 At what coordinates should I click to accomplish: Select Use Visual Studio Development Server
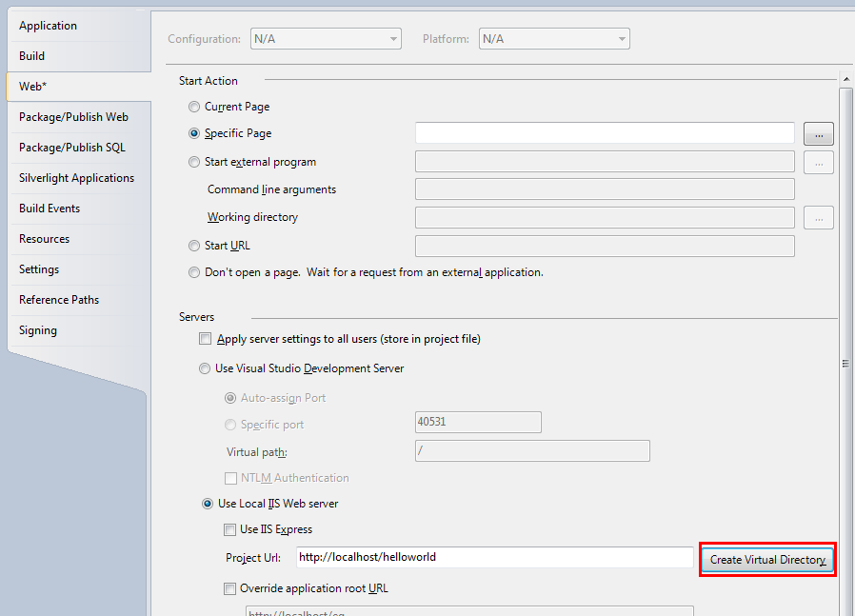(x=205, y=368)
